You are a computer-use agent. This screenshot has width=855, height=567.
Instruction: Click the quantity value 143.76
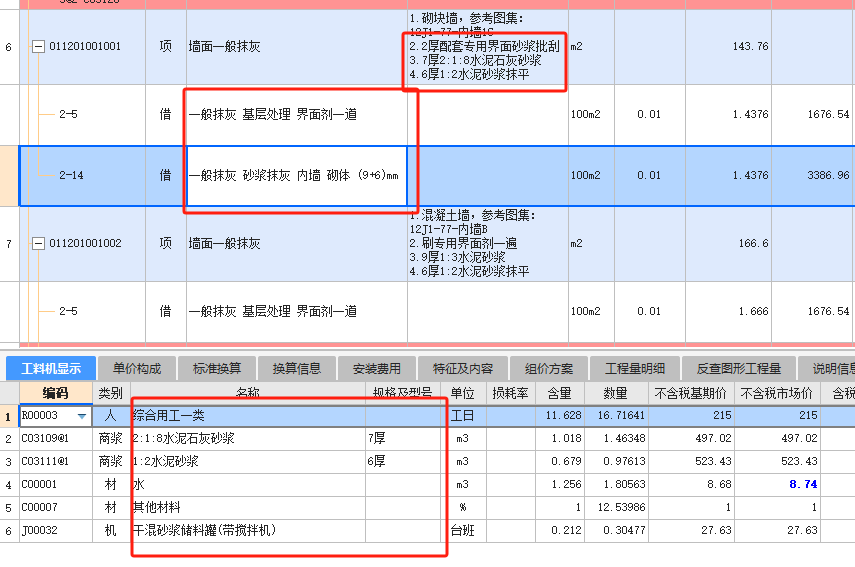click(x=750, y=46)
